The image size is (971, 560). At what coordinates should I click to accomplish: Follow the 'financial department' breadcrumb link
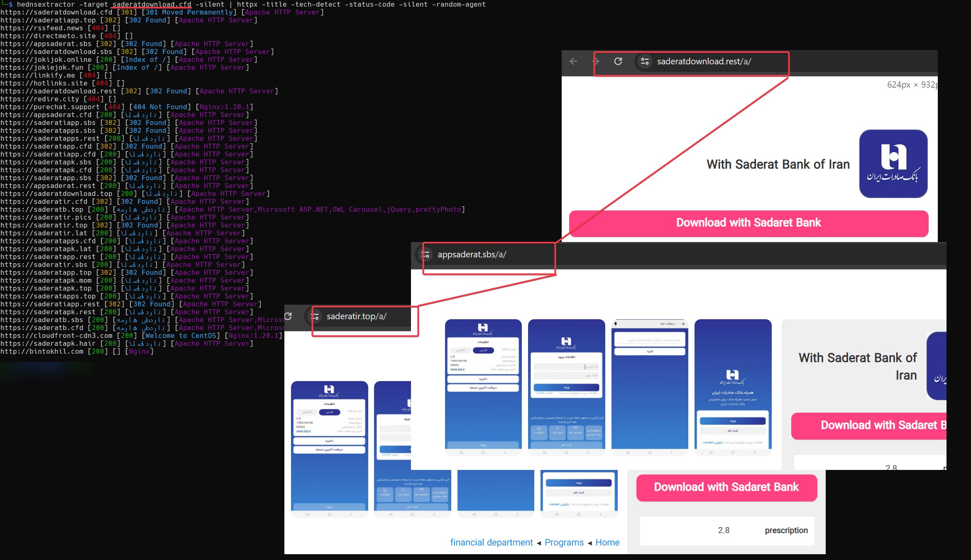(x=491, y=542)
